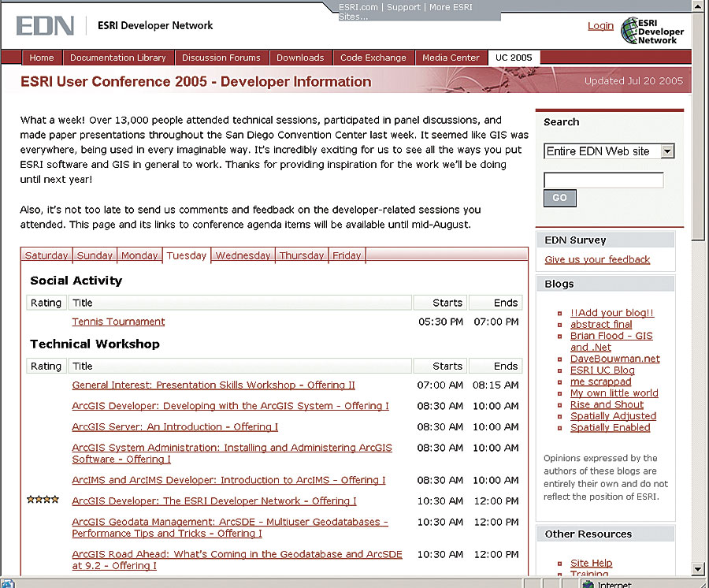Open the Rise and Shout blog
Screen dimensions: 709x588
[607, 404]
